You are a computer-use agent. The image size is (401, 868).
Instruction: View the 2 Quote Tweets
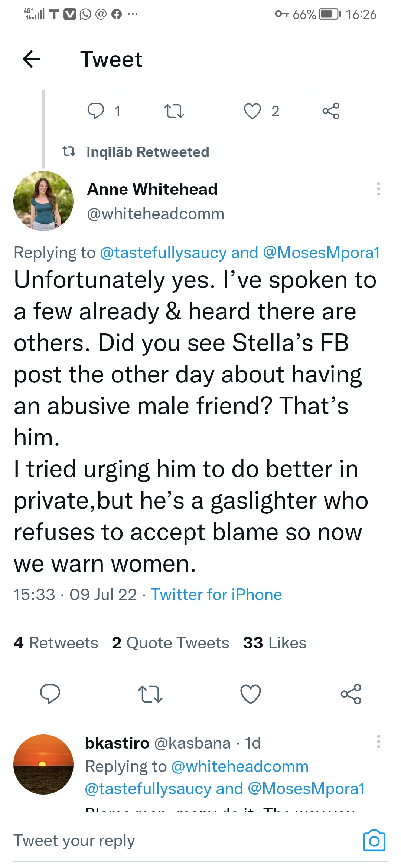[170, 643]
